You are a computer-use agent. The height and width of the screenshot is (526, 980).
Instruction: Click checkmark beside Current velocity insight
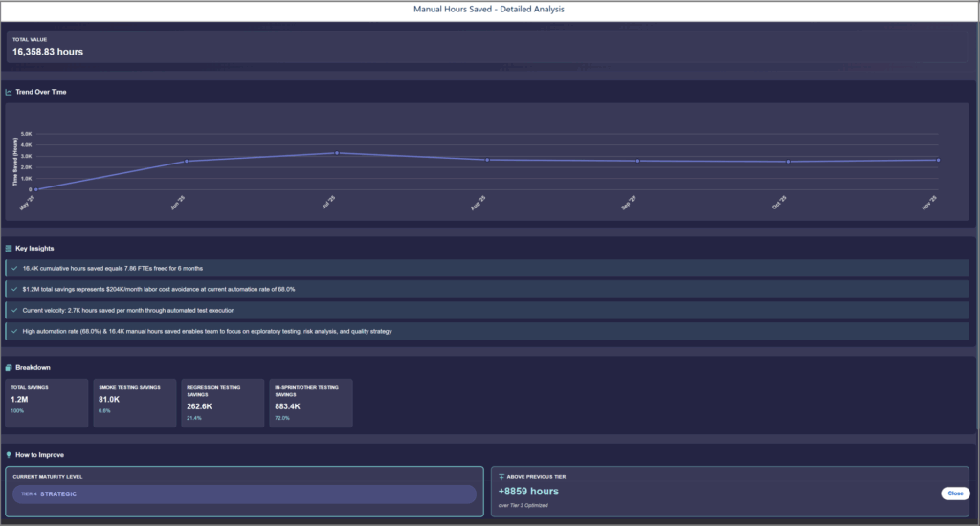click(14, 310)
